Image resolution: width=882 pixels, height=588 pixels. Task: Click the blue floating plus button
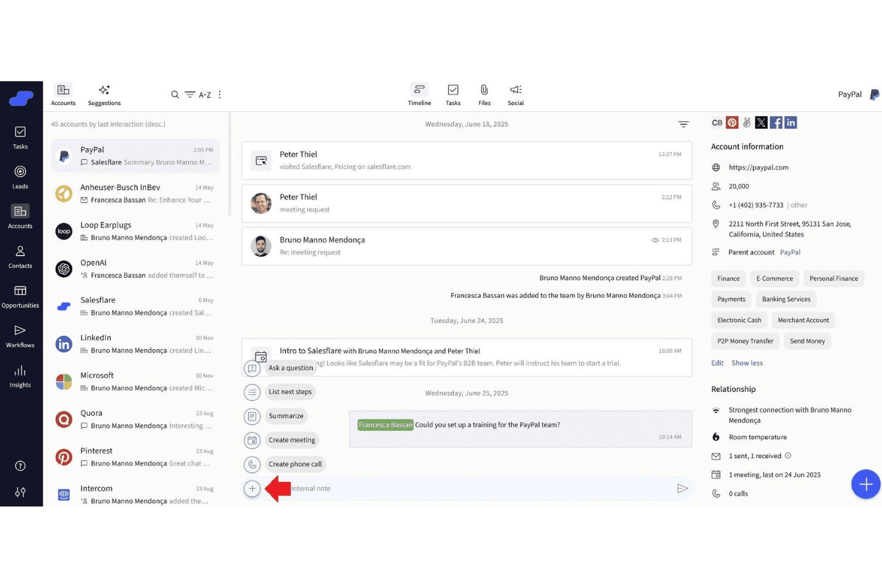866,484
